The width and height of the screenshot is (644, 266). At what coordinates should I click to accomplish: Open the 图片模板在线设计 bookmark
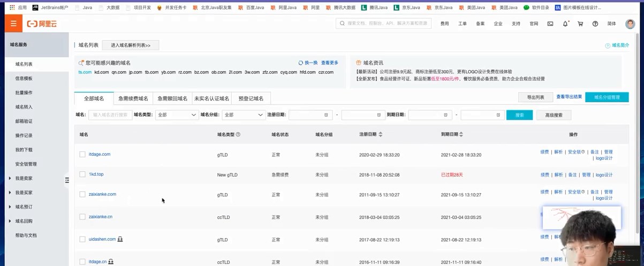pos(578,7)
